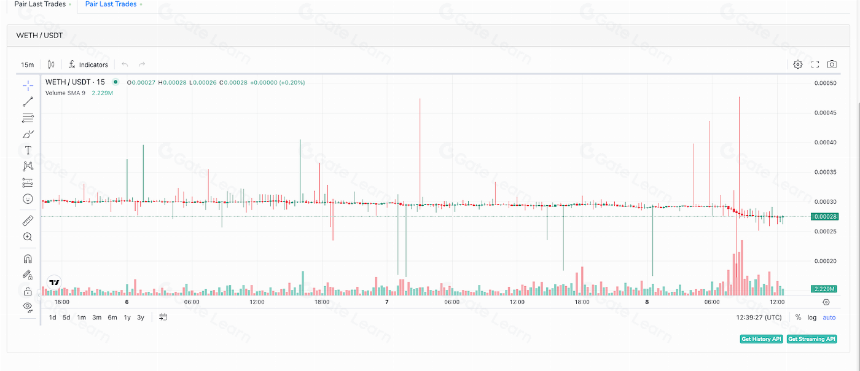Screen dimensions: 860x371
Task: Click the Get History API button
Action: (x=761, y=339)
